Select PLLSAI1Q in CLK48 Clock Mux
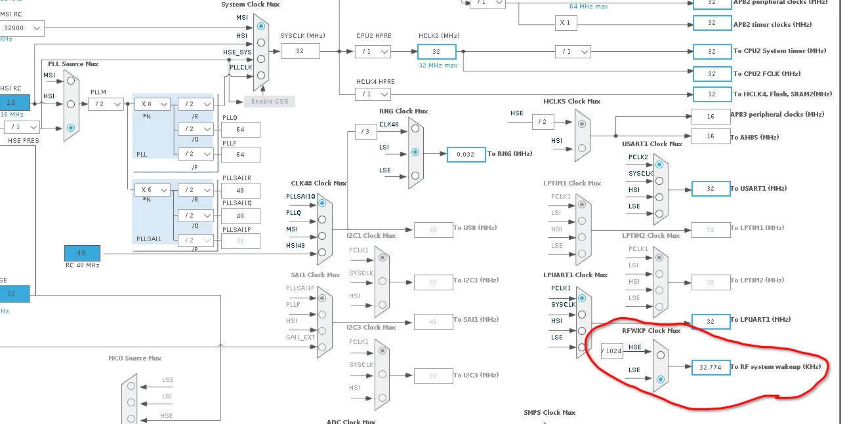Viewport: 868px width, 424px height. point(322,203)
